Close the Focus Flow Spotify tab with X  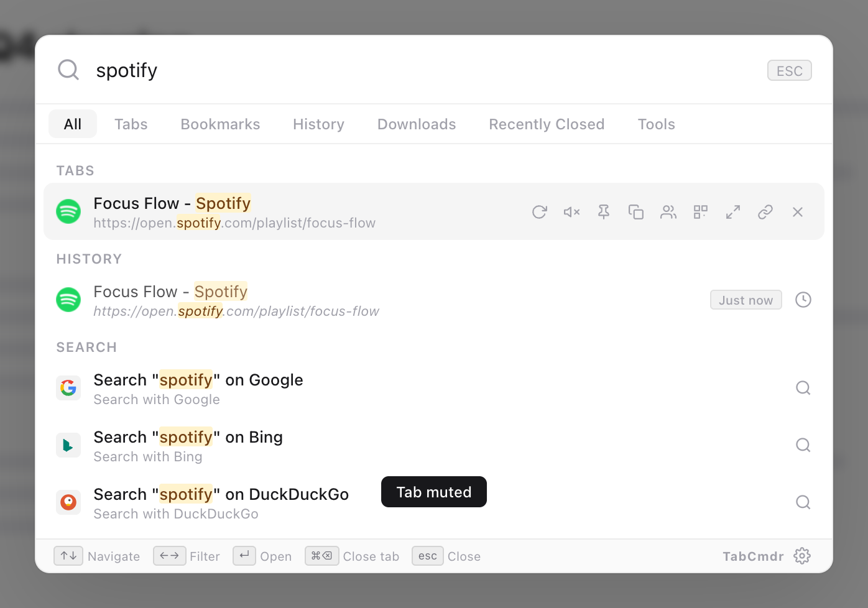pyautogui.click(x=798, y=212)
